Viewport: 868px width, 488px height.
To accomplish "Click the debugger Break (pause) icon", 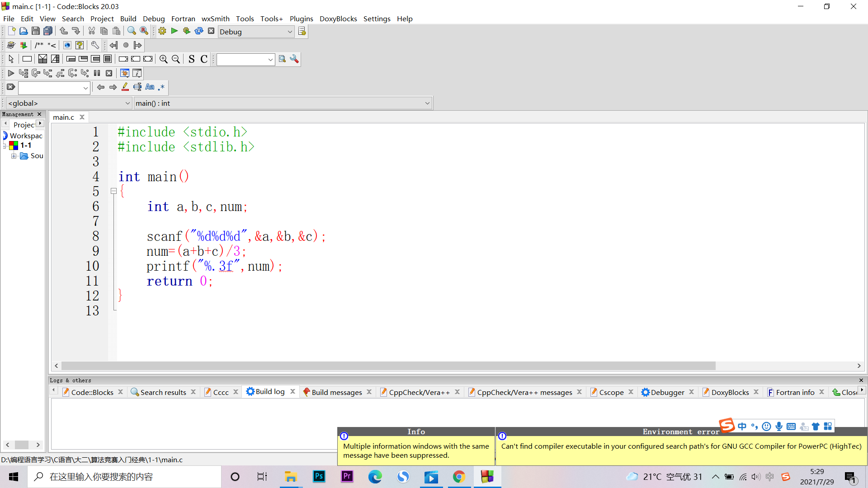I will tap(97, 73).
